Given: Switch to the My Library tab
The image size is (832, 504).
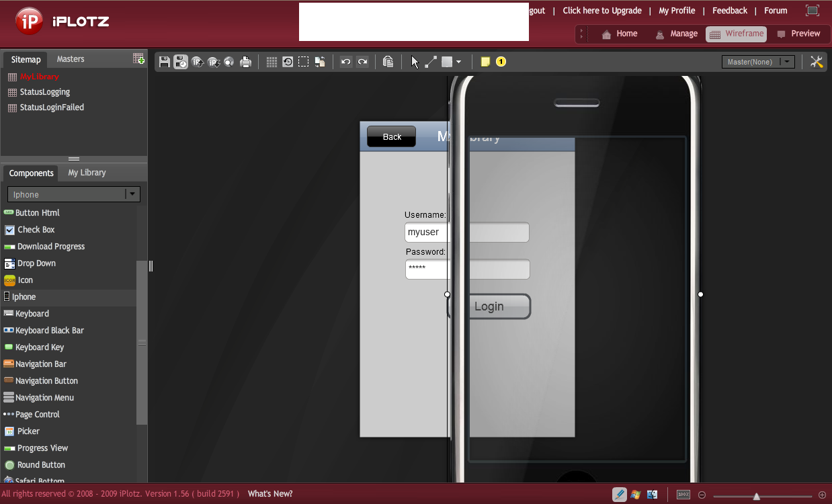Looking at the screenshot, I should pyautogui.click(x=87, y=173).
